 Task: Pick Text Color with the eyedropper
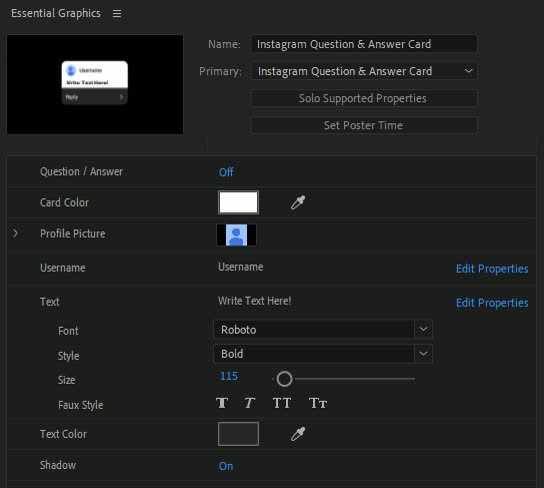[298, 434]
